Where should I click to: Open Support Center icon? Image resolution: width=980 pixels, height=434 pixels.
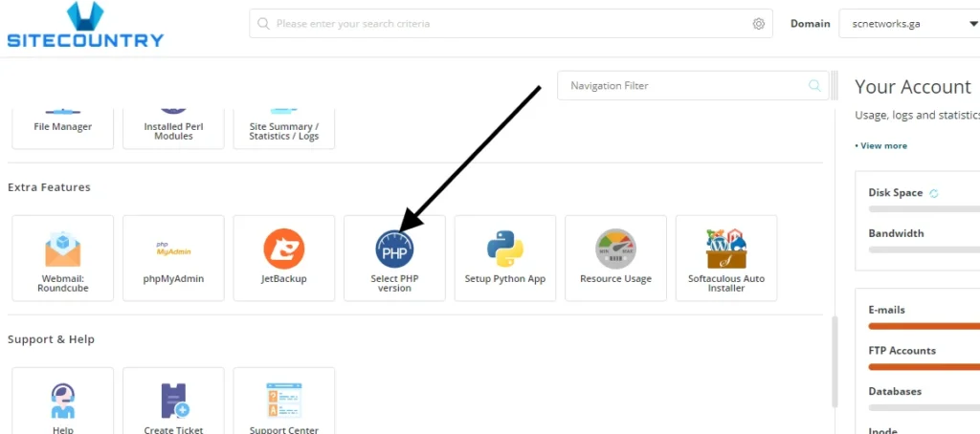click(283, 401)
